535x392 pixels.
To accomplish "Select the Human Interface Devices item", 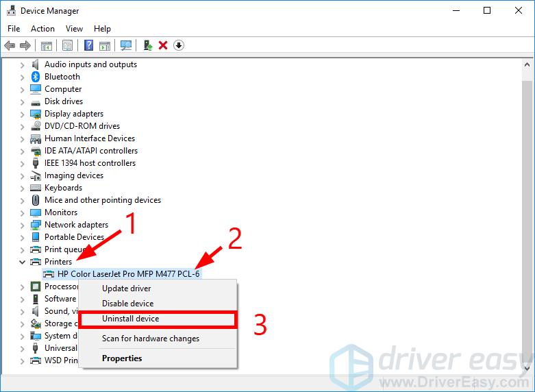I will pyautogui.click(x=89, y=138).
